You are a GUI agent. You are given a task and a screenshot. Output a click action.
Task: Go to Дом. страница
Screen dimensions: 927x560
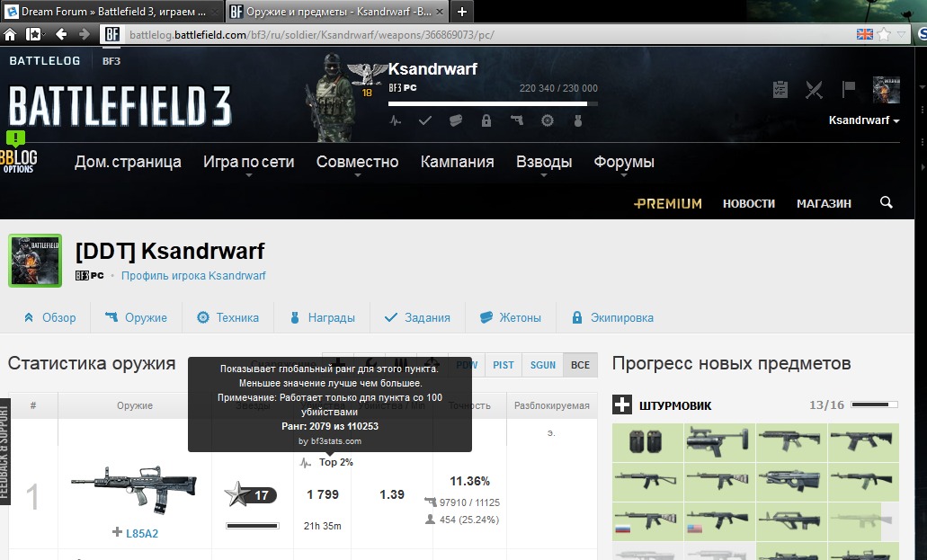[x=128, y=162]
